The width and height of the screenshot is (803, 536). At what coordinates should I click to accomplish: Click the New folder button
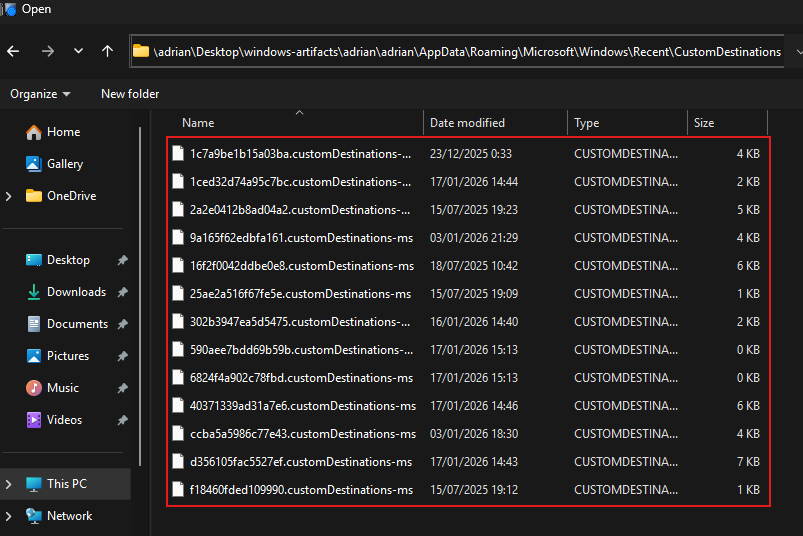130,94
